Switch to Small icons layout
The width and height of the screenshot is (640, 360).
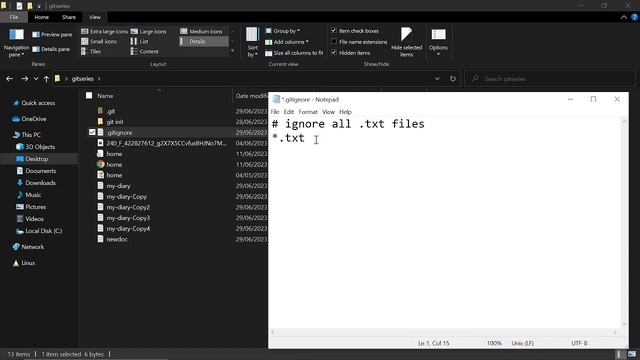99,42
